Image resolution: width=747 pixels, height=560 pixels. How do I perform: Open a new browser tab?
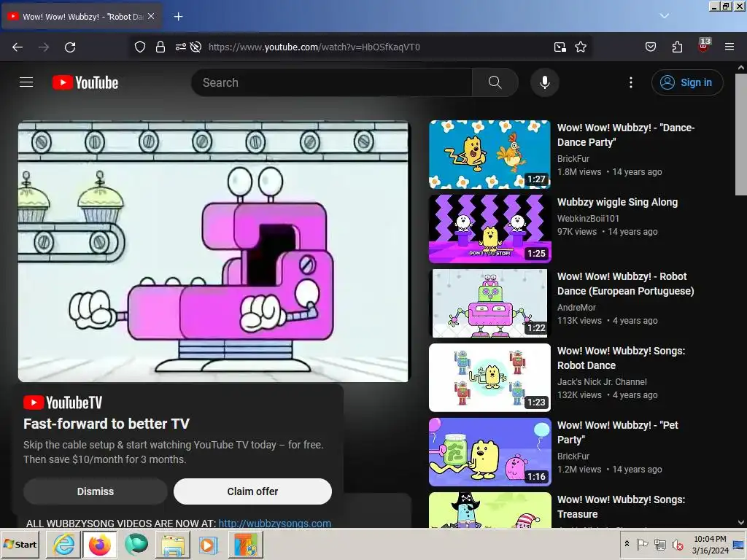[x=178, y=17]
